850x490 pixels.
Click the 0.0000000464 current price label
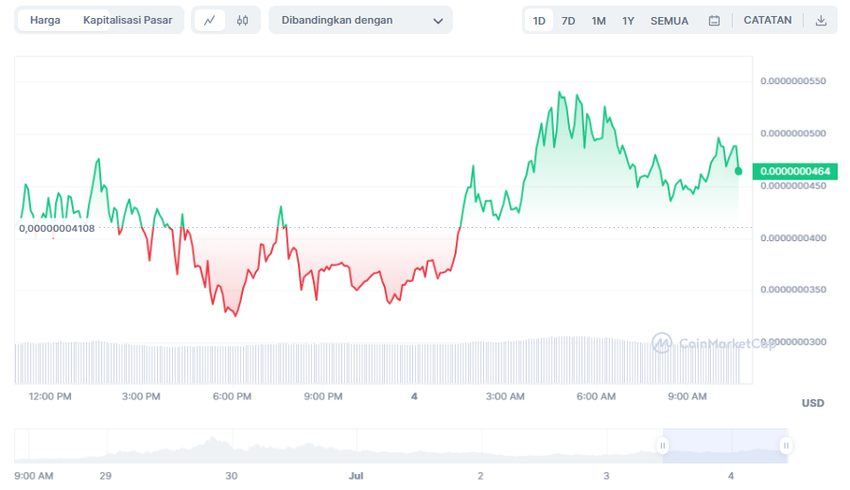[795, 171]
